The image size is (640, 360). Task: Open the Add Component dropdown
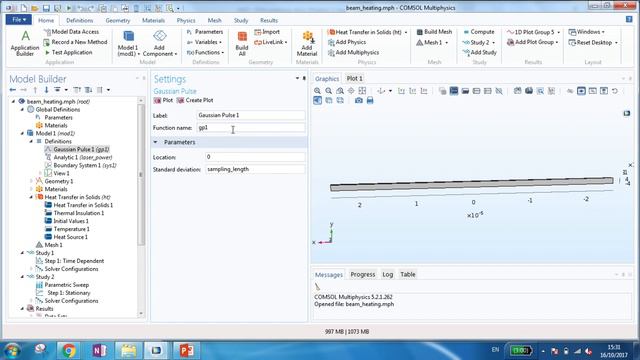tap(160, 43)
